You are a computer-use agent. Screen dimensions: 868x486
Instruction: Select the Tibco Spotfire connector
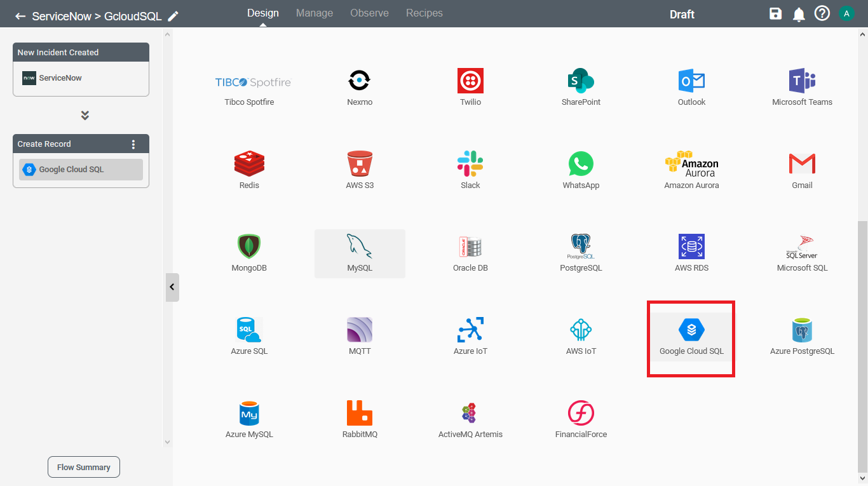coord(249,88)
